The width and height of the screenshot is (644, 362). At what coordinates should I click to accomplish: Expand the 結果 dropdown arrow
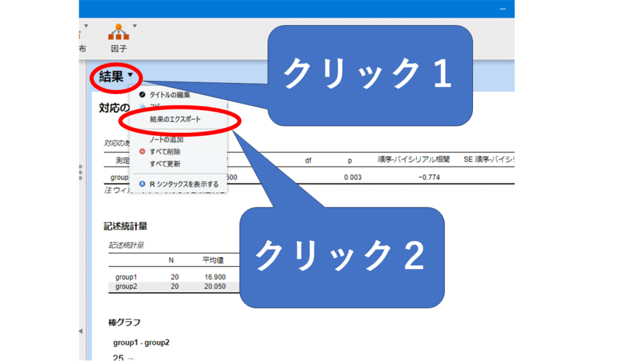tap(130, 75)
